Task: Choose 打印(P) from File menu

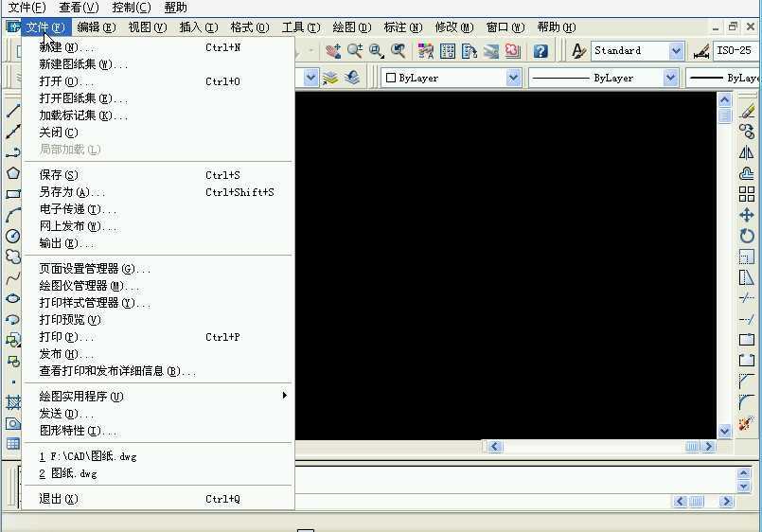Action: (x=158, y=337)
